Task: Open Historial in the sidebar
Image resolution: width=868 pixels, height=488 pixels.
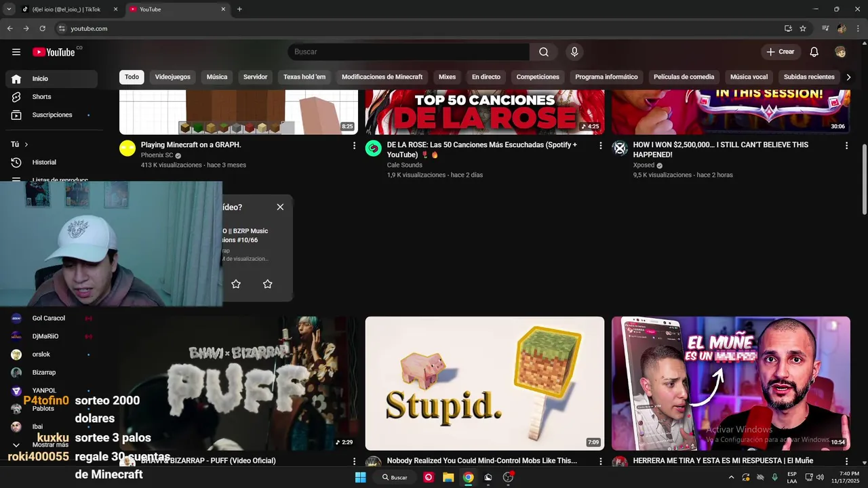Action: tap(52, 163)
